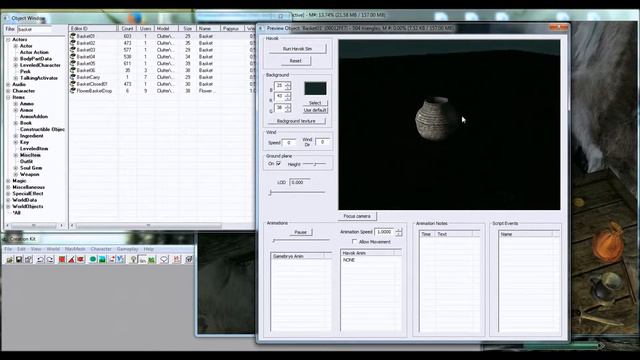The height and width of the screenshot is (360, 640).
Task: Click the save disk icon in Creation Kit toolbar
Action: (x=19, y=259)
